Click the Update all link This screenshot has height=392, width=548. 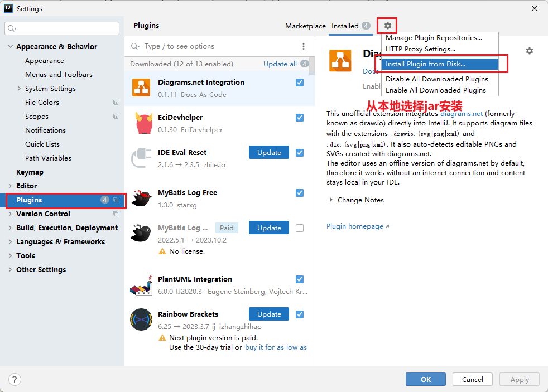click(280, 64)
